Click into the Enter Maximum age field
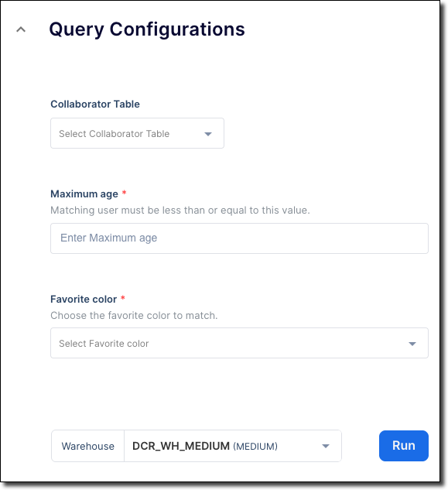The width and height of the screenshot is (448, 490). click(239, 238)
